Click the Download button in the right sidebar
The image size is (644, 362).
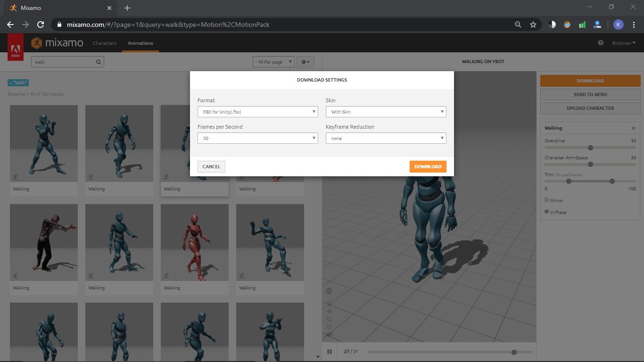point(590,81)
